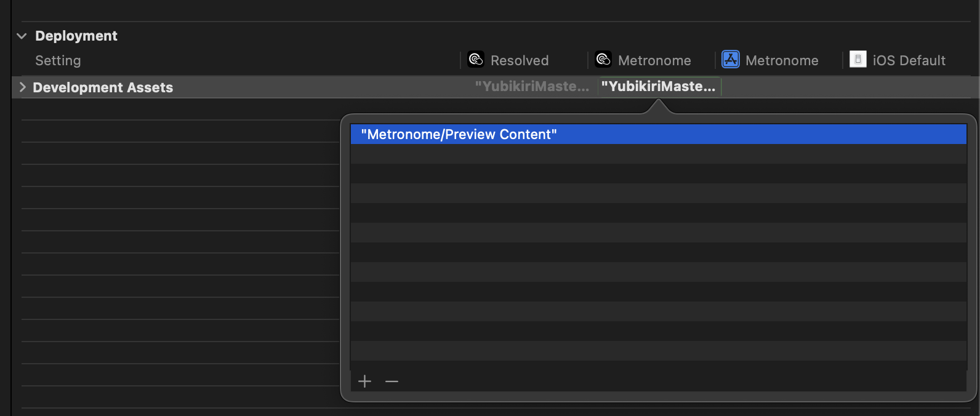Click the iOS Default column label
The height and width of the screenshot is (416, 980).
909,60
